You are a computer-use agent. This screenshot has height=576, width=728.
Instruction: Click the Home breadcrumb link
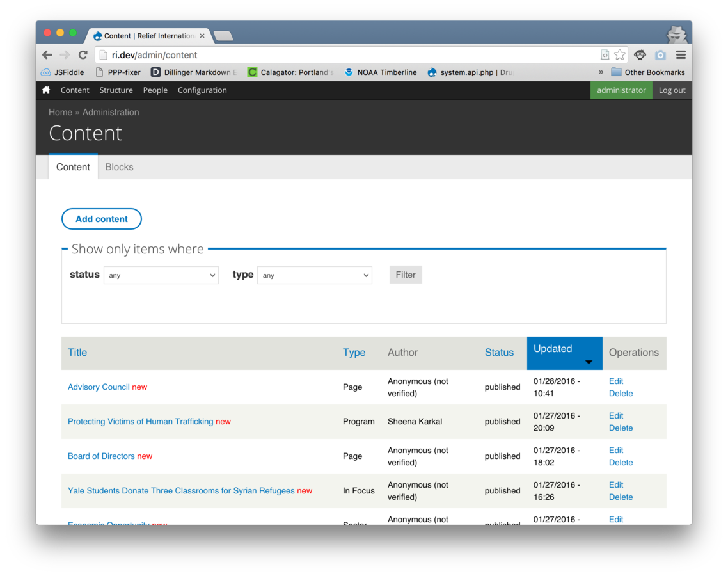[60, 112]
